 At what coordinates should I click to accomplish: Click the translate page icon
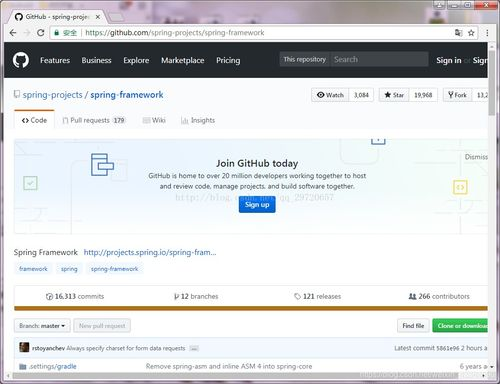pyautogui.click(x=458, y=33)
